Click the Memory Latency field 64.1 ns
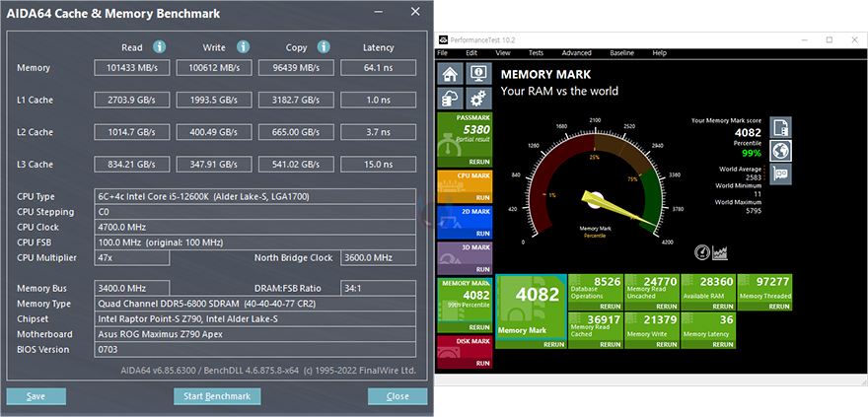Screen dimensions: 868x417 point(378,68)
